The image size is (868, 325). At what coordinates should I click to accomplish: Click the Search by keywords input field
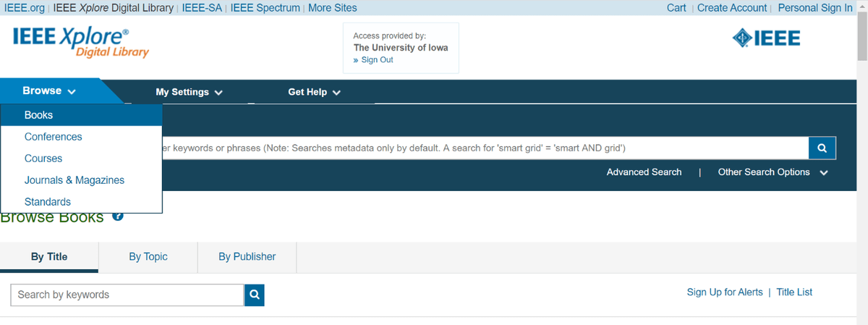[x=127, y=295]
